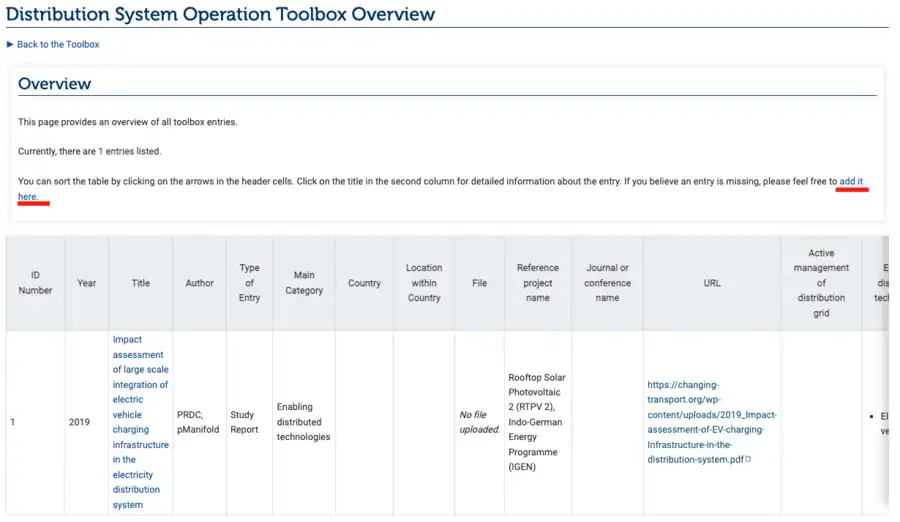900x522 pixels.
Task: Click the Type of Entry column header
Action: tap(249, 283)
